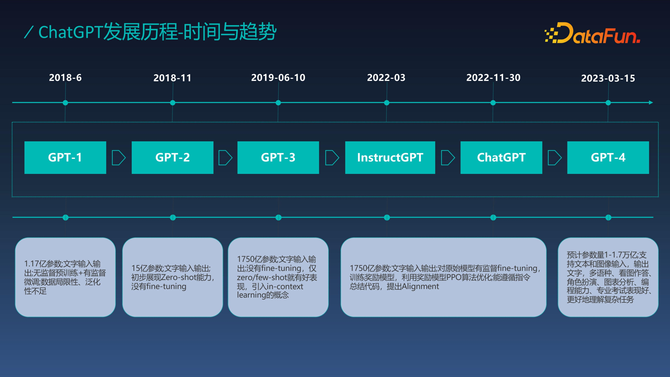The image size is (670, 377).
Task: Click the timeline dot above the 预计参数量 card
Action: click(608, 218)
